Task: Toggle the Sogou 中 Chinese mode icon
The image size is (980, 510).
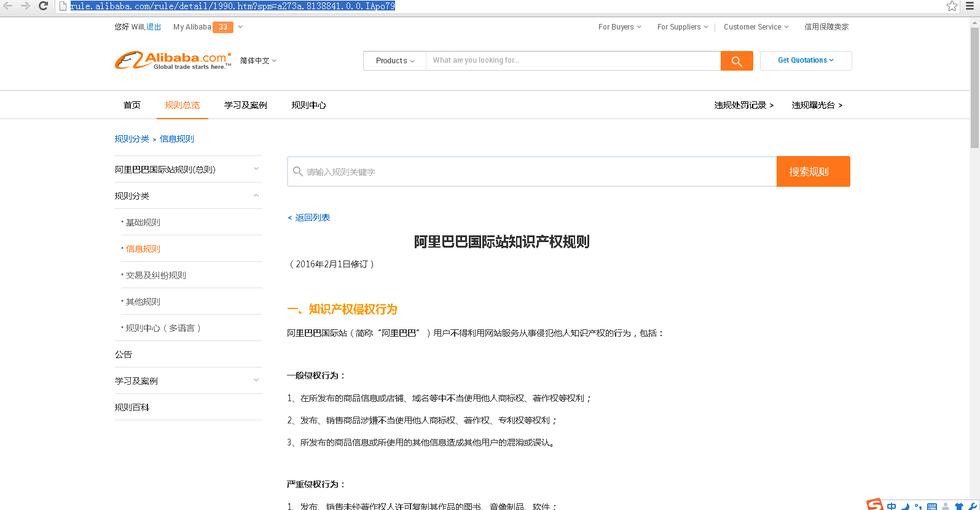Action: click(892, 506)
